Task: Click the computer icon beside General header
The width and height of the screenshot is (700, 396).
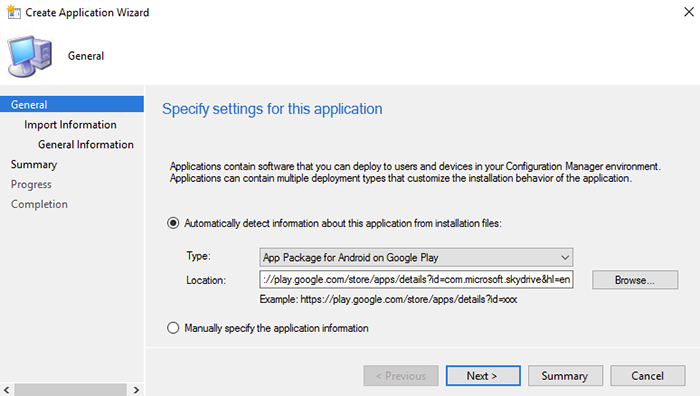Action: (30, 56)
